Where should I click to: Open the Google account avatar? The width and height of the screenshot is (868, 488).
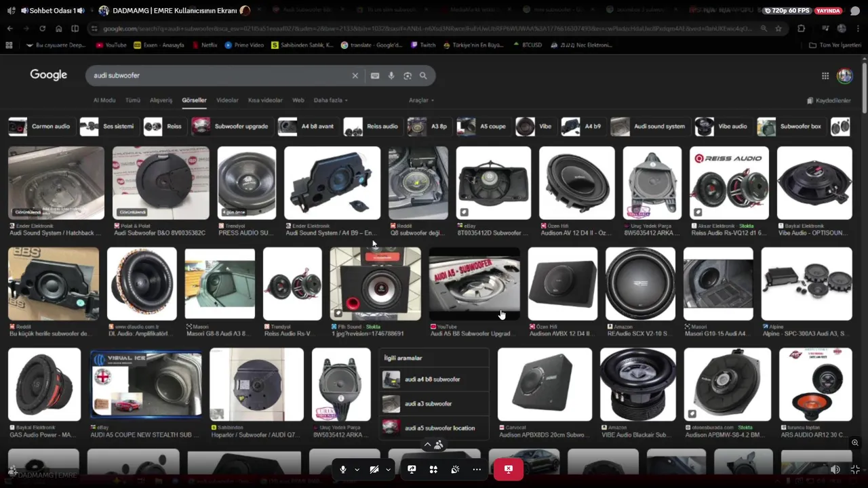[x=845, y=76]
